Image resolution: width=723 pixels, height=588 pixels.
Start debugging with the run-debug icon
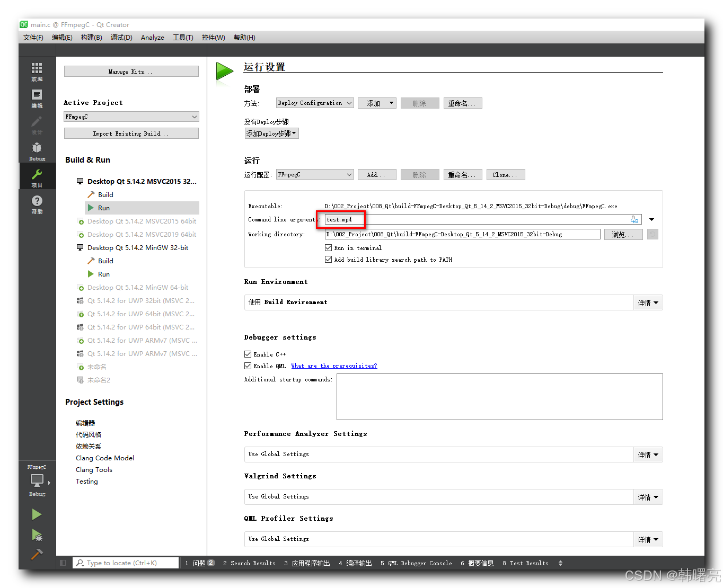pyautogui.click(x=37, y=535)
